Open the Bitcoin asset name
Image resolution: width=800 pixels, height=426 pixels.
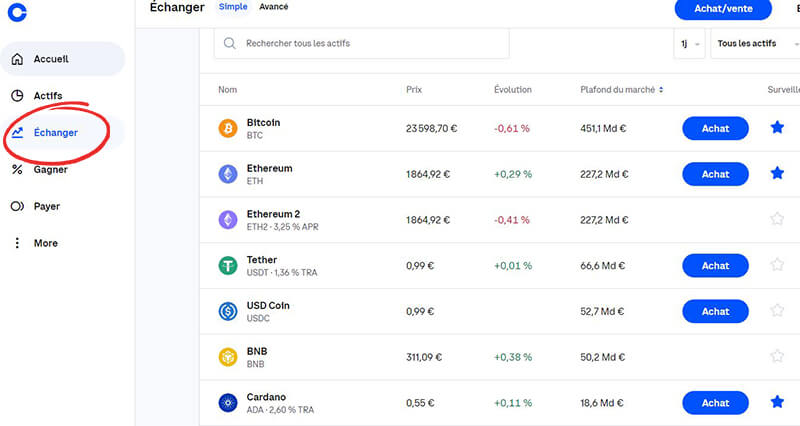click(x=263, y=122)
